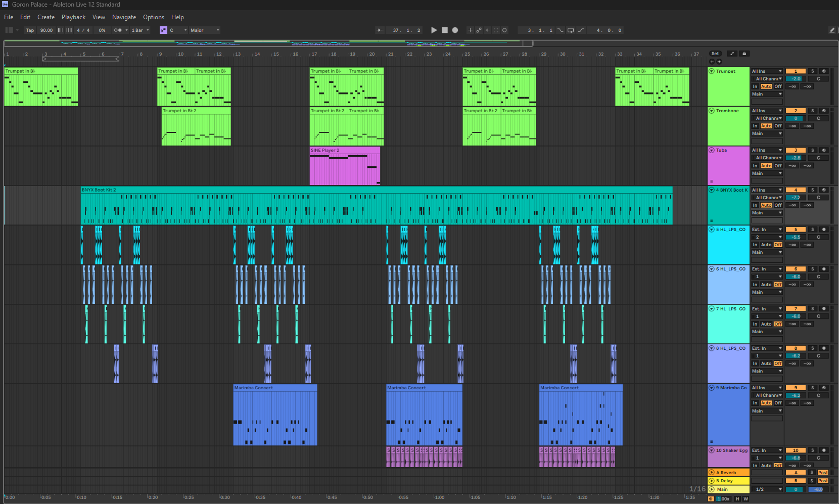Click the Set locator button
The height and width of the screenshot is (504, 839).
pyautogui.click(x=715, y=54)
